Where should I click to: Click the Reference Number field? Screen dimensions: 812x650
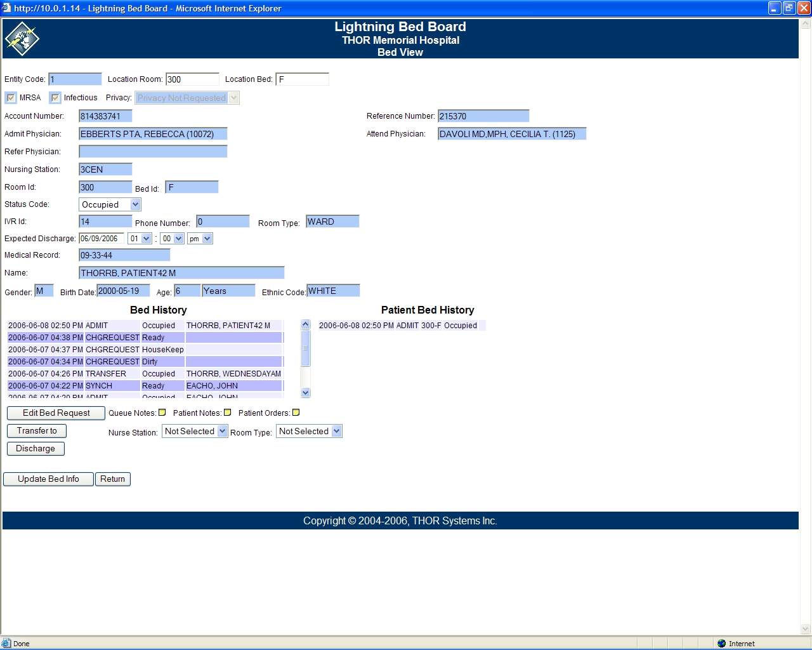(483, 116)
